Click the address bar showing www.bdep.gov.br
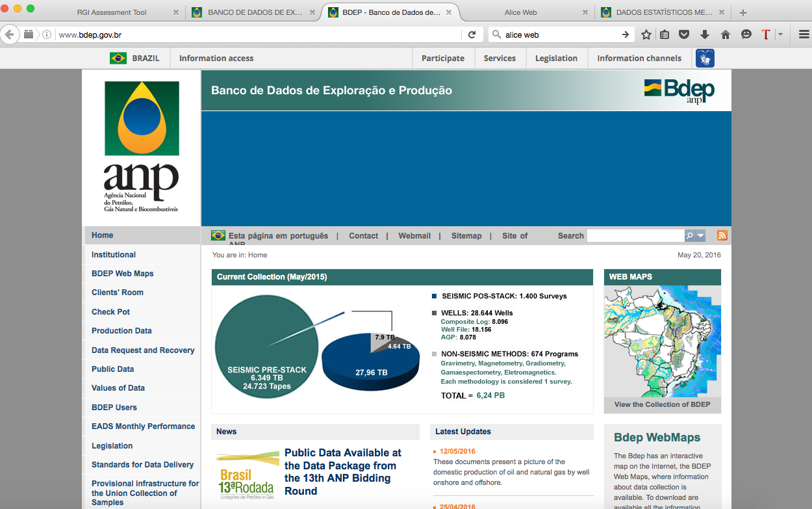 point(259,34)
